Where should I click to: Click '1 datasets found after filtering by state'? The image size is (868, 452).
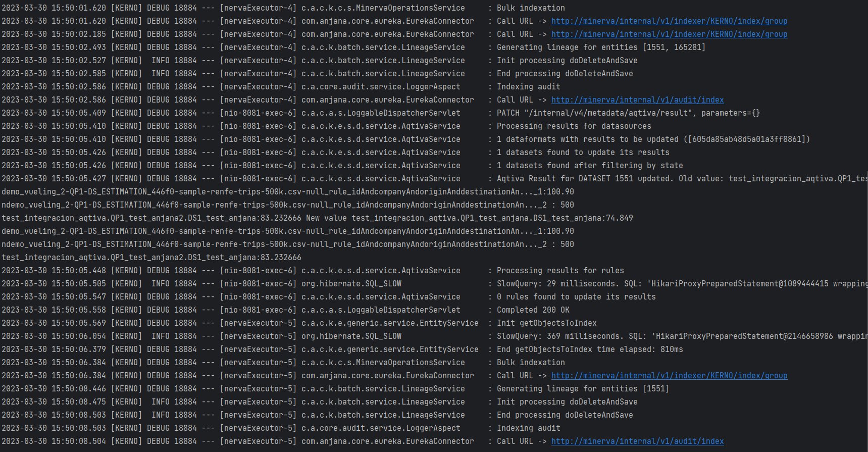pyautogui.click(x=590, y=166)
